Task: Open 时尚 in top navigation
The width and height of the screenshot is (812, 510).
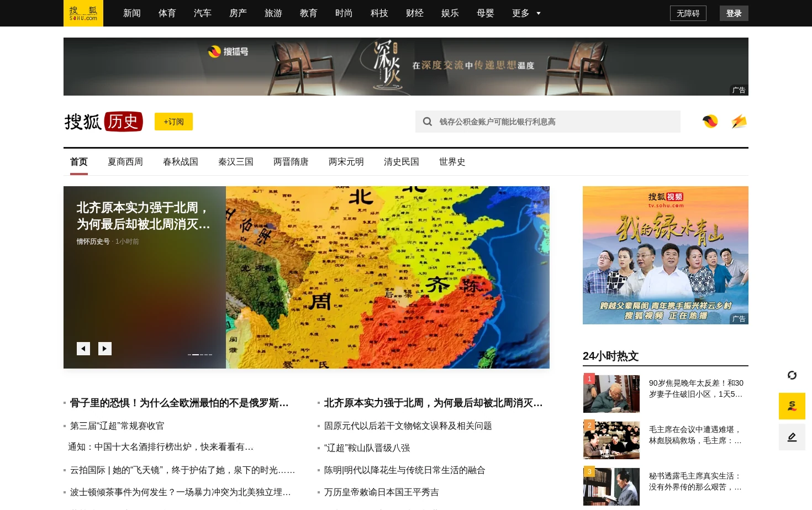Action: [344, 13]
